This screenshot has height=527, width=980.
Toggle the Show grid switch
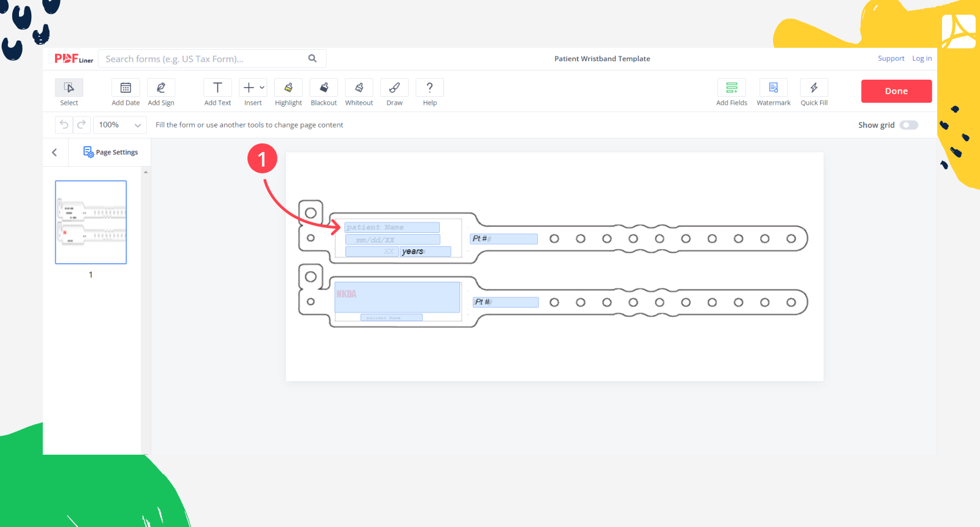pyautogui.click(x=908, y=125)
